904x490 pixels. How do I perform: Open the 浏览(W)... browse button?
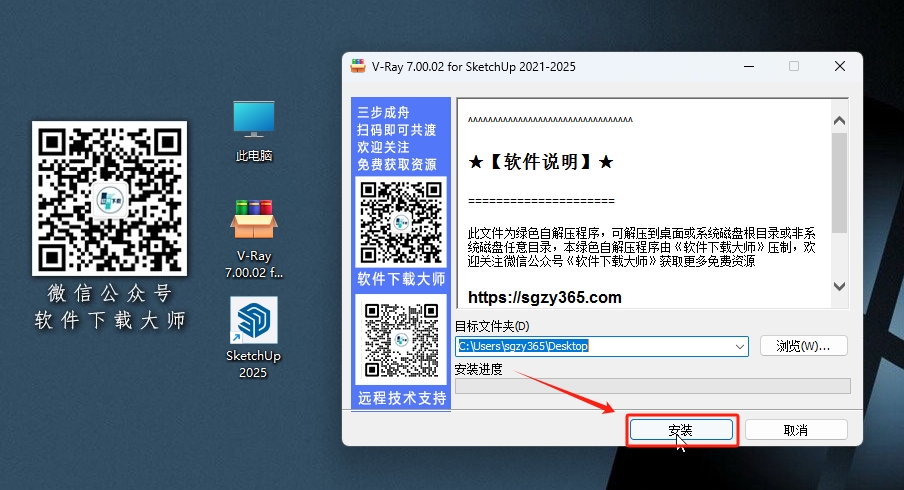804,346
